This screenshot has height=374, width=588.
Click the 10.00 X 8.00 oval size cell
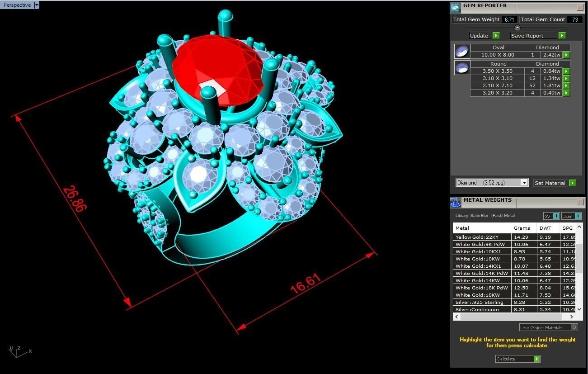click(x=497, y=55)
